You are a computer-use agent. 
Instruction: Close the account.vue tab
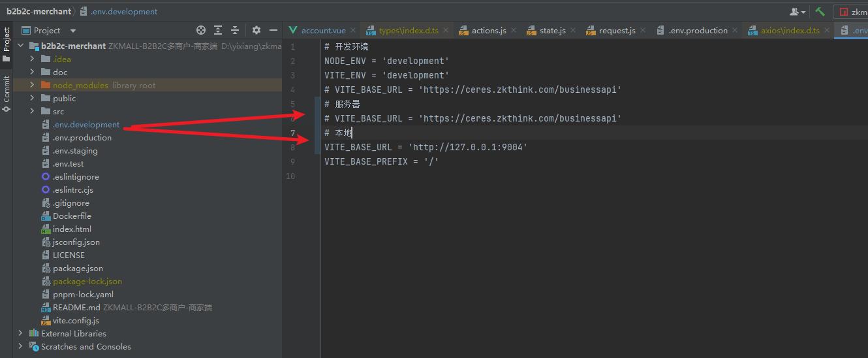353,31
